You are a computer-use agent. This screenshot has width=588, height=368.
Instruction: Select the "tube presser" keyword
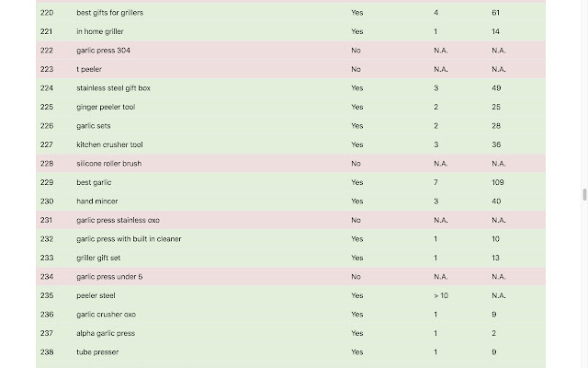pos(96,352)
